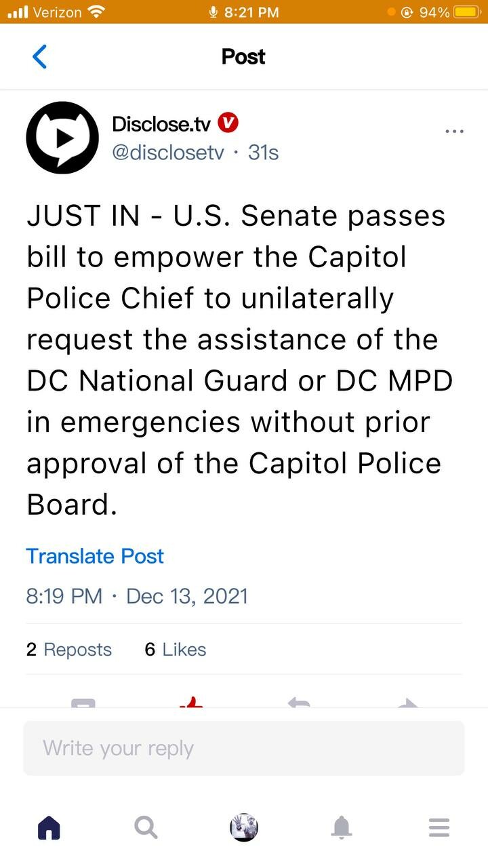
Task: Go to the Home tab
Action: click(x=49, y=827)
